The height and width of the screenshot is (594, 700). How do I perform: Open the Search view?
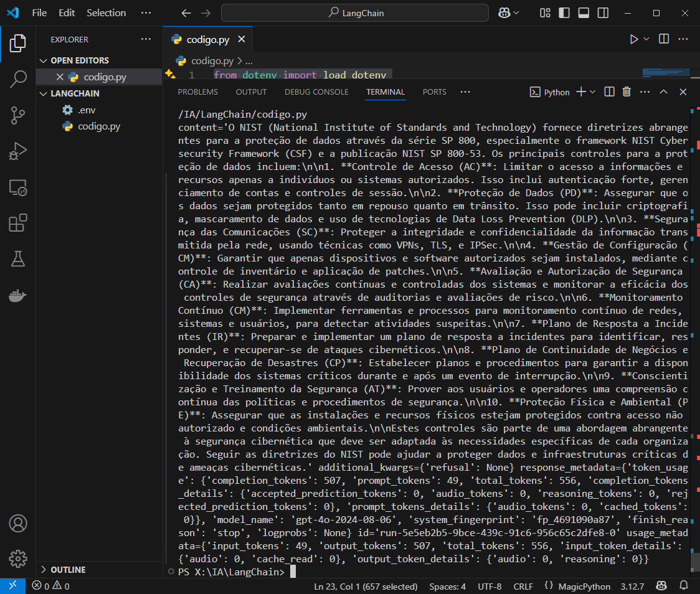[x=18, y=79]
